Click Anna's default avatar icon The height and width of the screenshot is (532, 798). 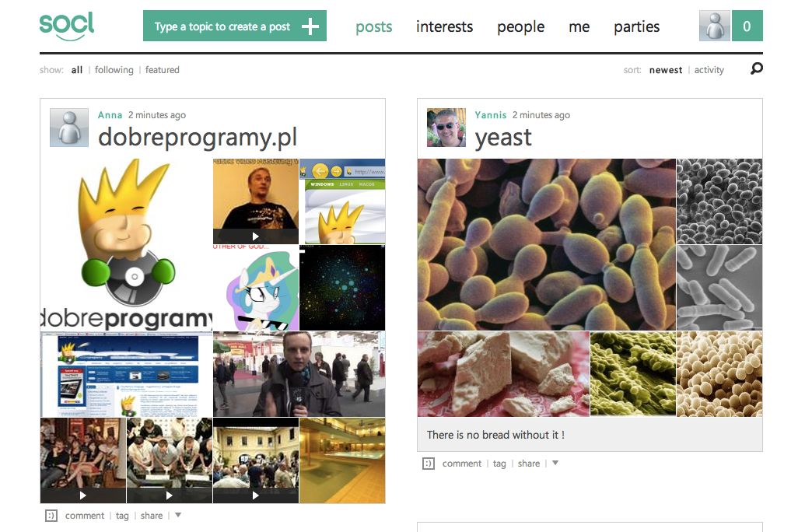point(69,128)
